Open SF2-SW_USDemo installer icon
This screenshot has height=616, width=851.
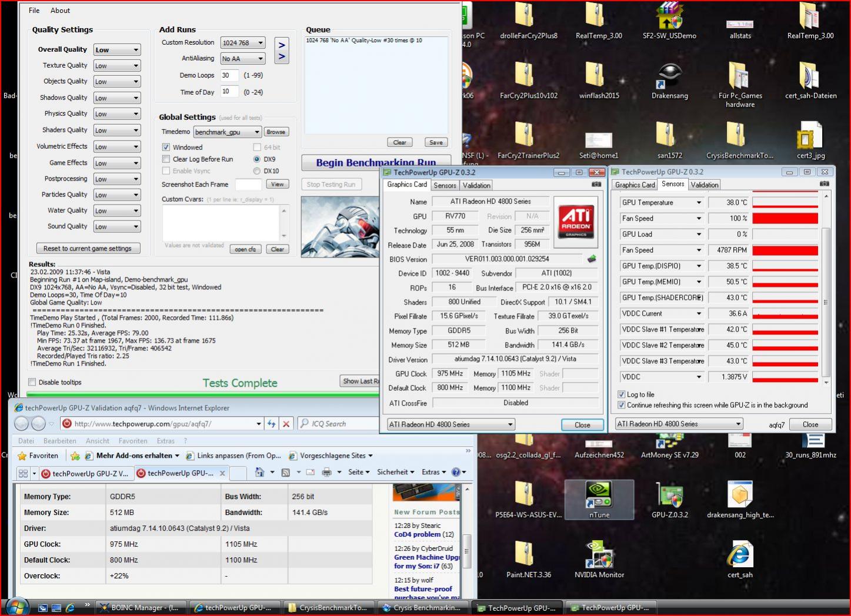(669, 21)
